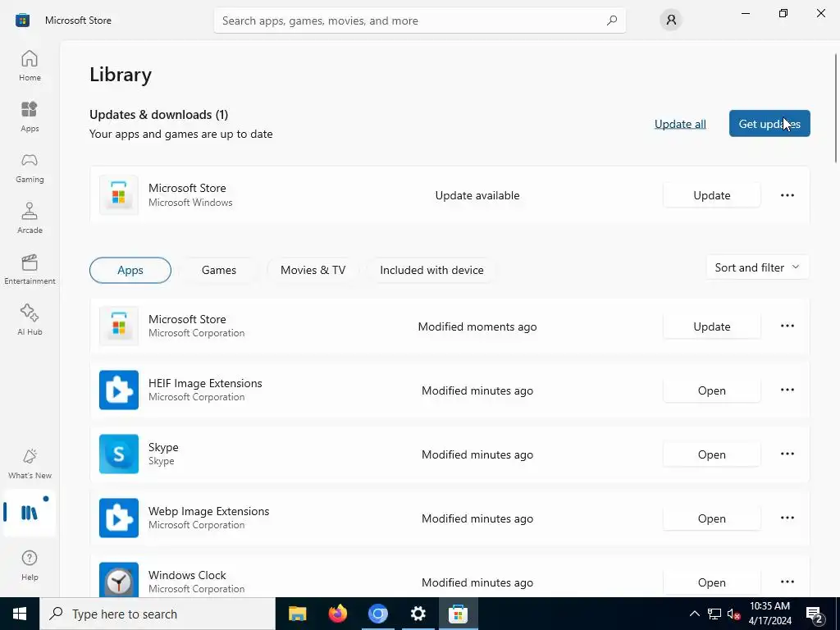Viewport: 840px width, 630px height.
Task: Open the Windows Start menu
Action: (x=20, y=614)
